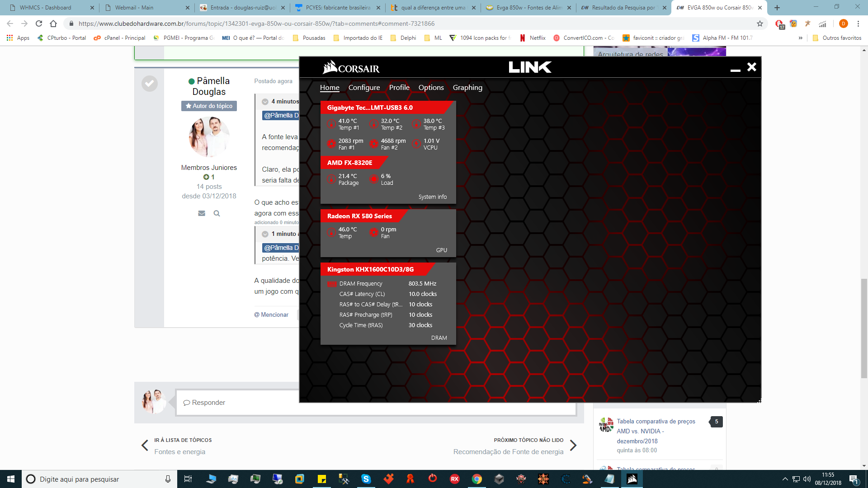Switch to the Graphing tab

tap(467, 88)
